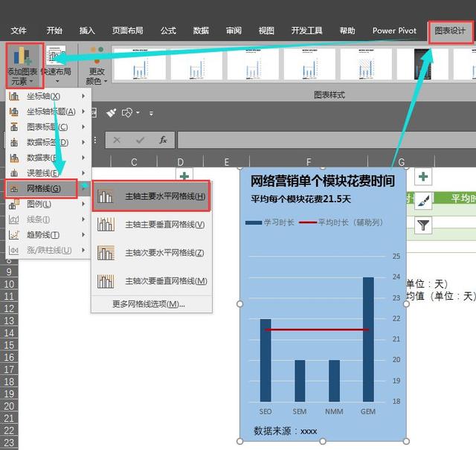
Task: Click the 数据来源：xxxx text box
Action: [x=286, y=431]
